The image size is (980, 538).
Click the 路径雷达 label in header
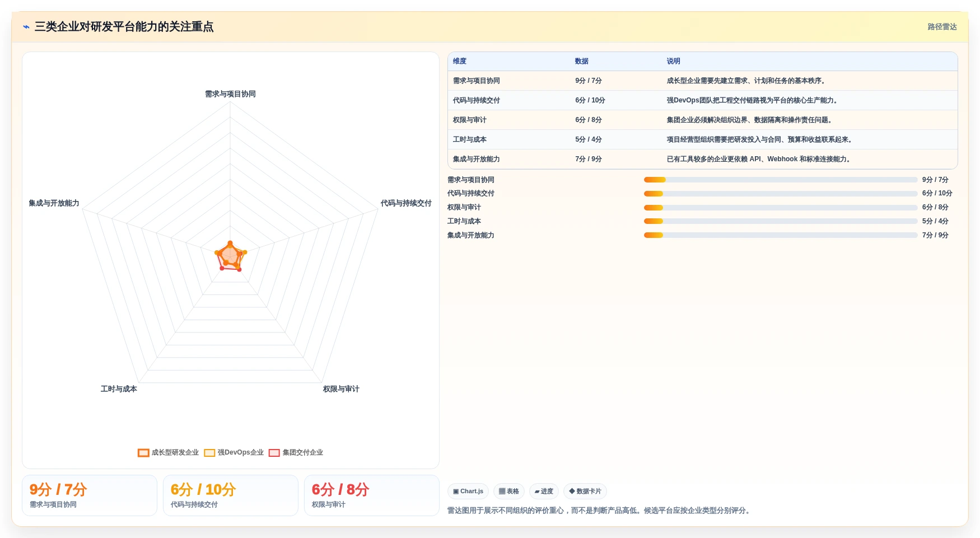(942, 27)
